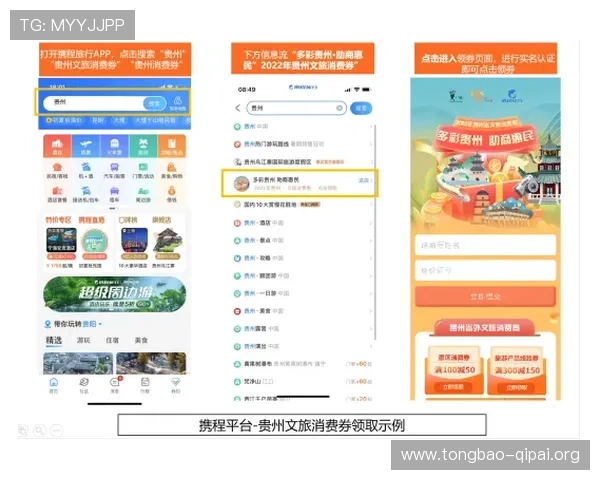Claim the 满300减150 coupon
Screen dimensions: 600x480
click(x=517, y=387)
